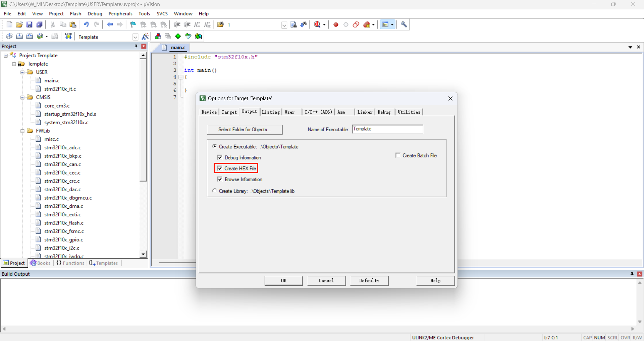
Task: Open the Pack Installer icon
Action: (x=198, y=36)
